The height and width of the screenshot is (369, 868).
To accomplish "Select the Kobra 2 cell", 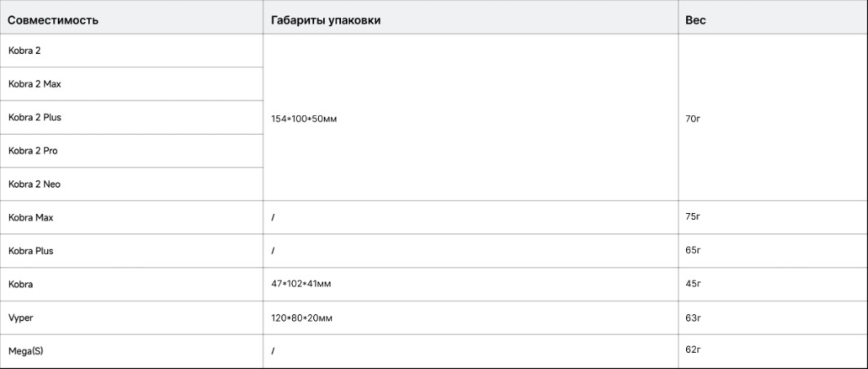I will point(24,51).
